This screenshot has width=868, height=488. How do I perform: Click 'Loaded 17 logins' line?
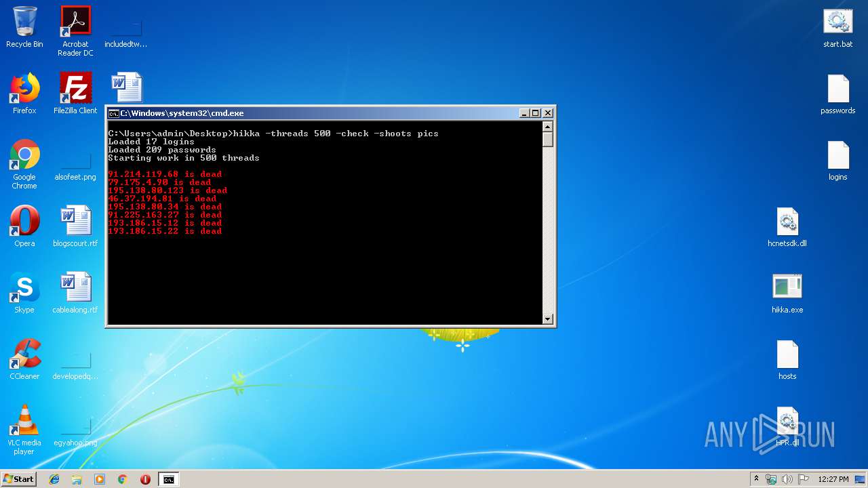(x=151, y=142)
